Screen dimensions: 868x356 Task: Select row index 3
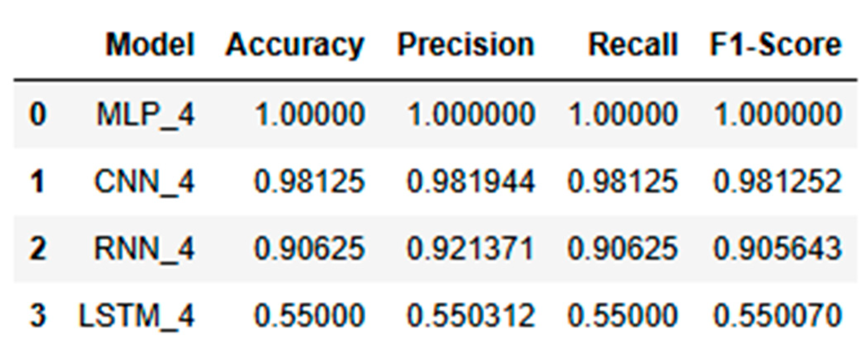[x=38, y=316]
